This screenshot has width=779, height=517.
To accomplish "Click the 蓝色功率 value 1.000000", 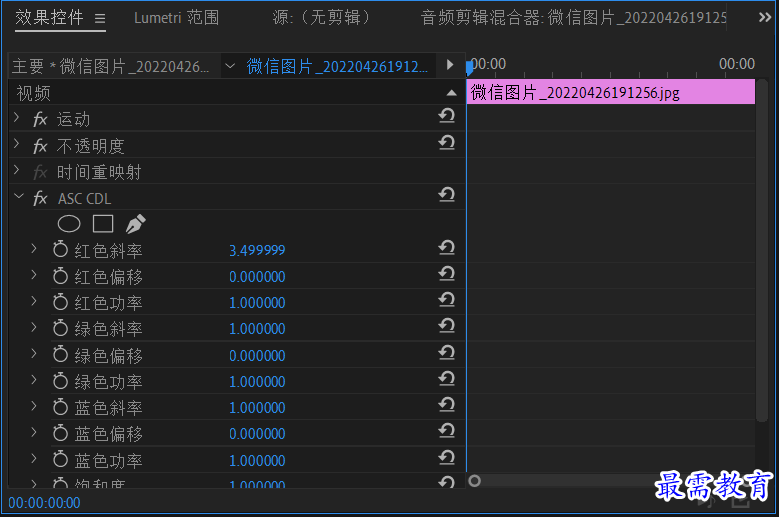I will (257, 460).
